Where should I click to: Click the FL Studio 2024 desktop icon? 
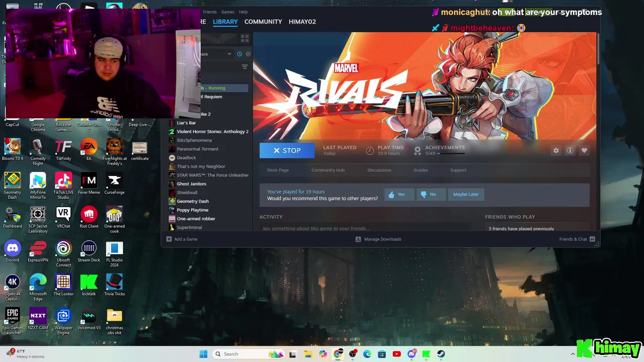(x=114, y=254)
